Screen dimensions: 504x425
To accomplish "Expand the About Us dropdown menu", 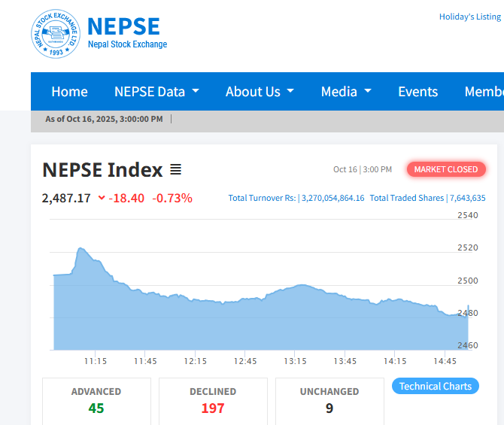I will (x=260, y=92).
